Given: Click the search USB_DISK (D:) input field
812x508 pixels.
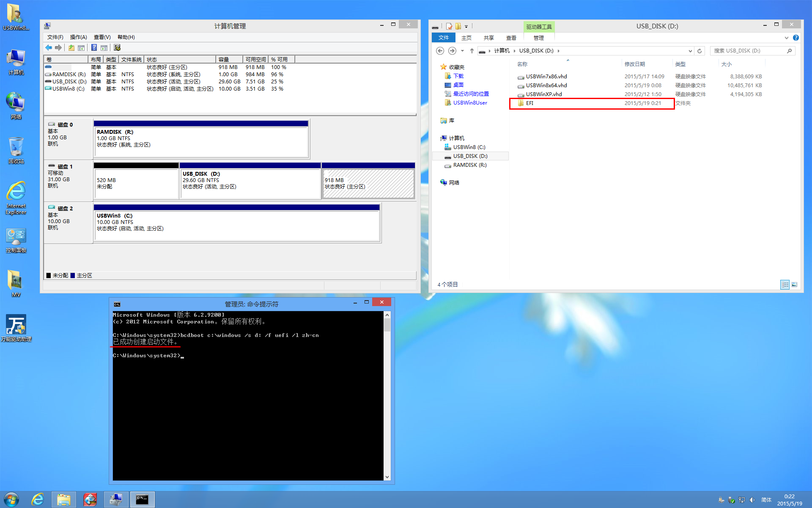Looking at the screenshot, I should click(x=748, y=51).
